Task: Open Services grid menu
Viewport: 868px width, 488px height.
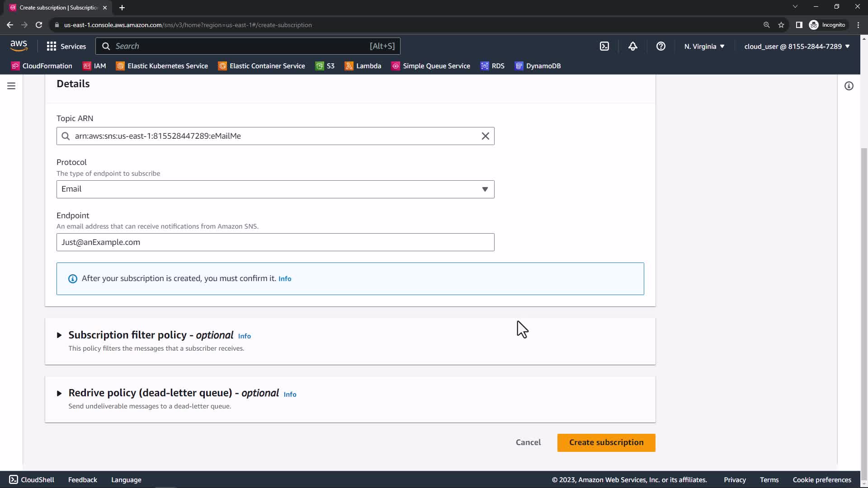Action: 66,46
